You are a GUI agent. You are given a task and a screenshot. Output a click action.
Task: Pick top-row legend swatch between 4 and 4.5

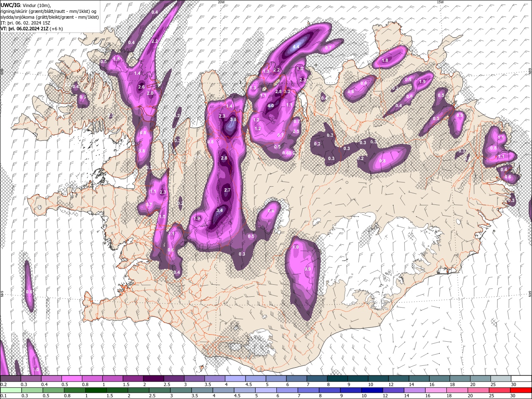pyautogui.click(x=235, y=379)
